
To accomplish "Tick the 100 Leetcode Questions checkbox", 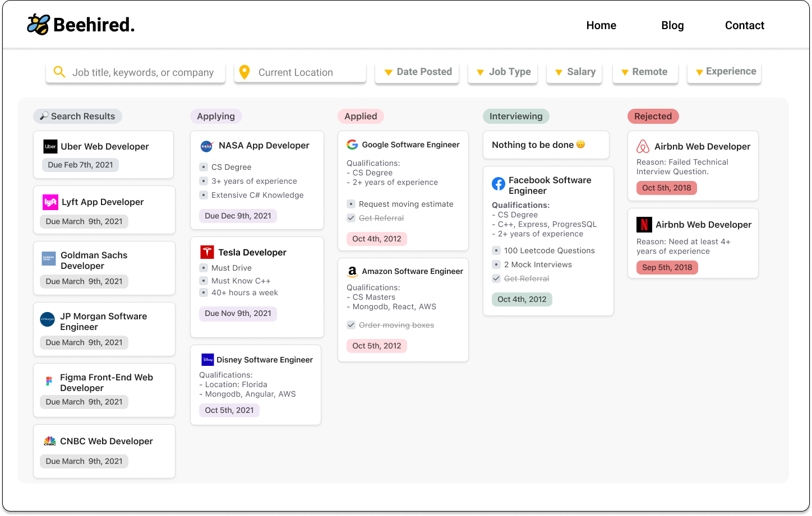I will click(x=496, y=250).
